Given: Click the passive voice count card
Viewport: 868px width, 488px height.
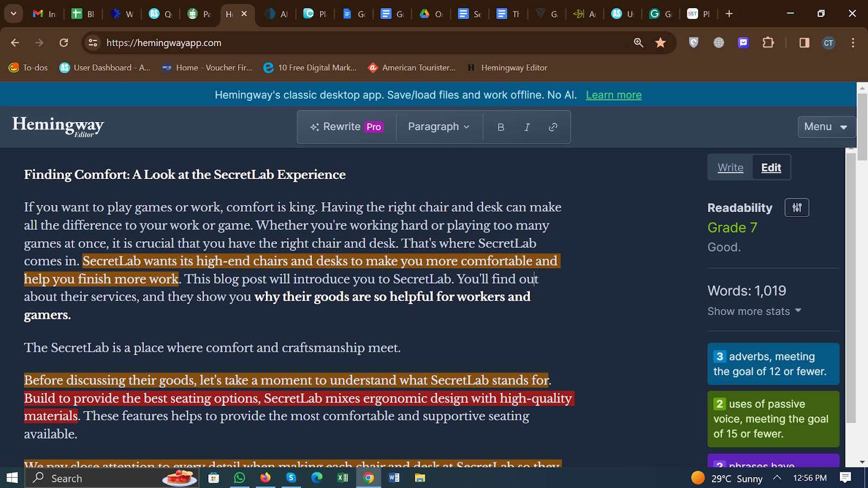Looking at the screenshot, I should point(773,419).
